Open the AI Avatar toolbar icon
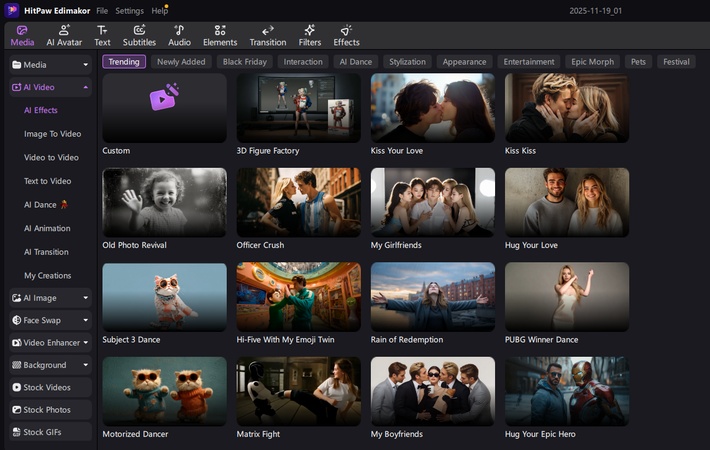The height and width of the screenshot is (450, 710). pyautogui.click(x=64, y=30)
